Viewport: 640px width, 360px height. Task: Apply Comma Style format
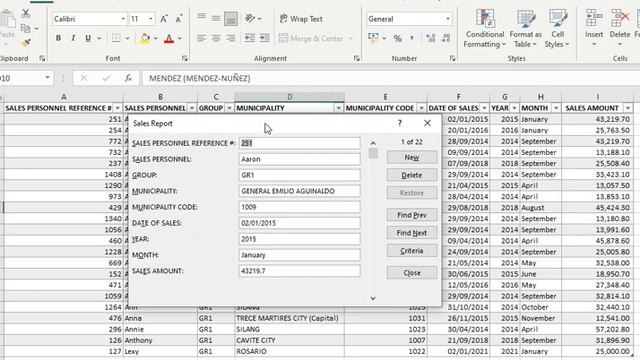(x=412, y=38)
